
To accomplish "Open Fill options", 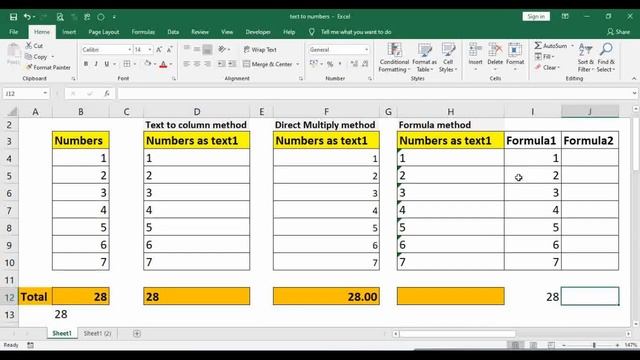I will (x=544, y=56).
